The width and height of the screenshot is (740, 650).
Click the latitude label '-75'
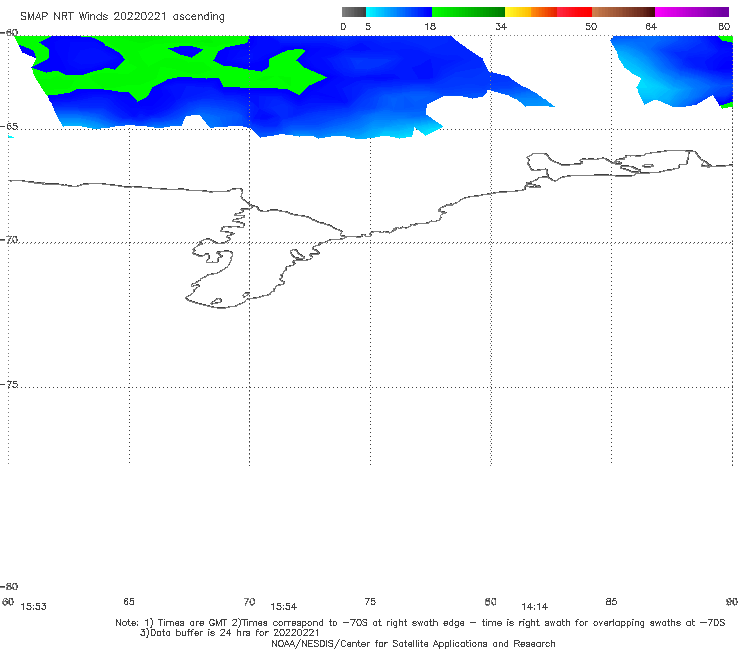coord(9,384)
